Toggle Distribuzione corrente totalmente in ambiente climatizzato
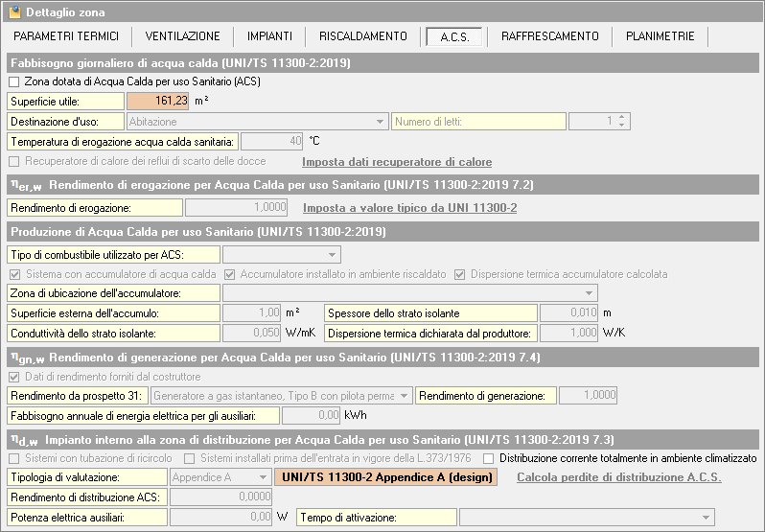 tap(491, 458)
